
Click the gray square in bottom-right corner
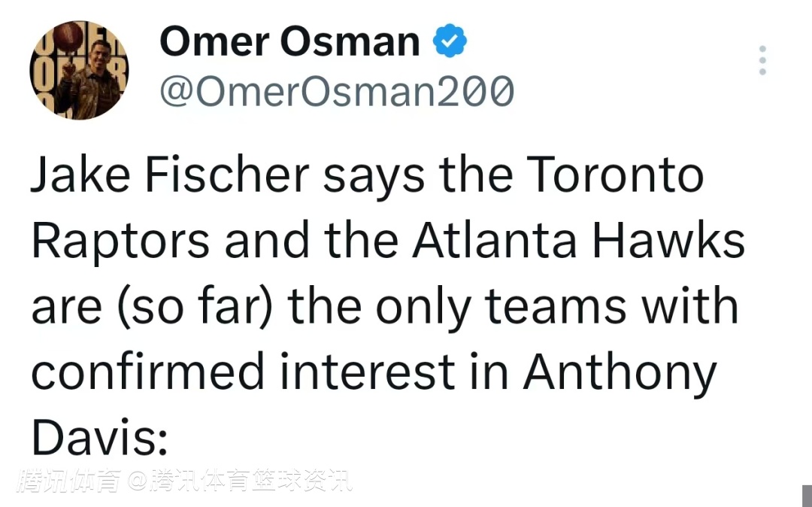point(807,495)
